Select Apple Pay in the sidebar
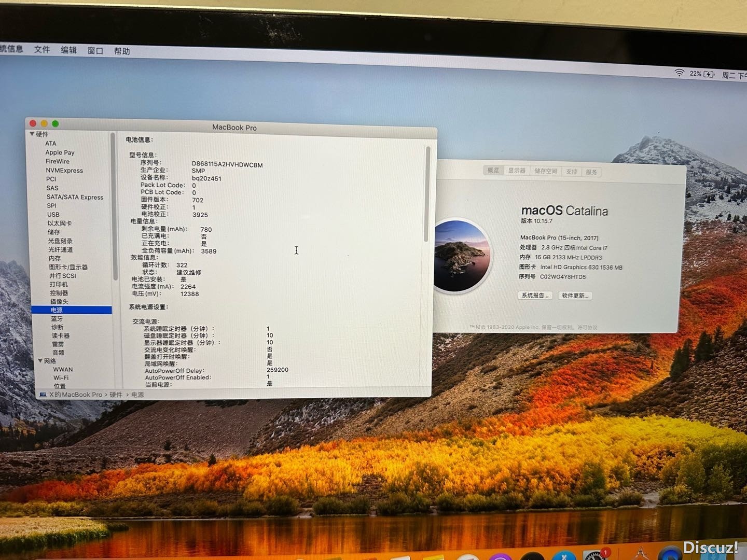This screenshot has height=560, width=747. coord(60,152)
